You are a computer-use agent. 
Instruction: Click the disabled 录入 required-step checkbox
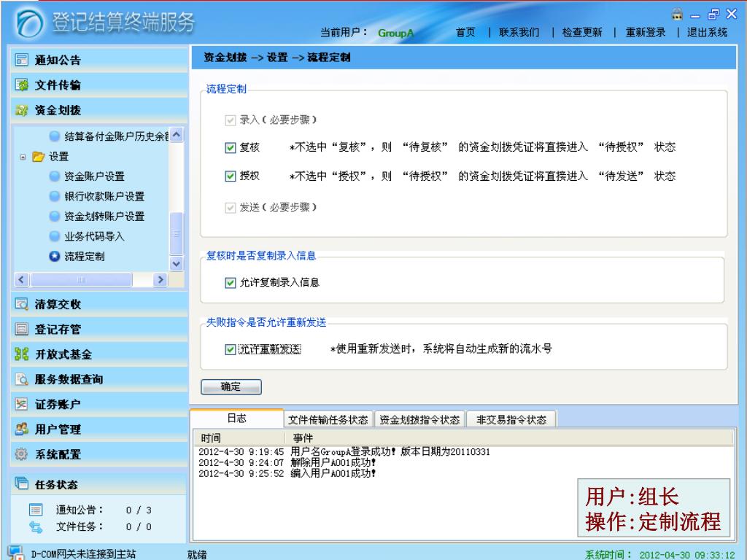230,120
